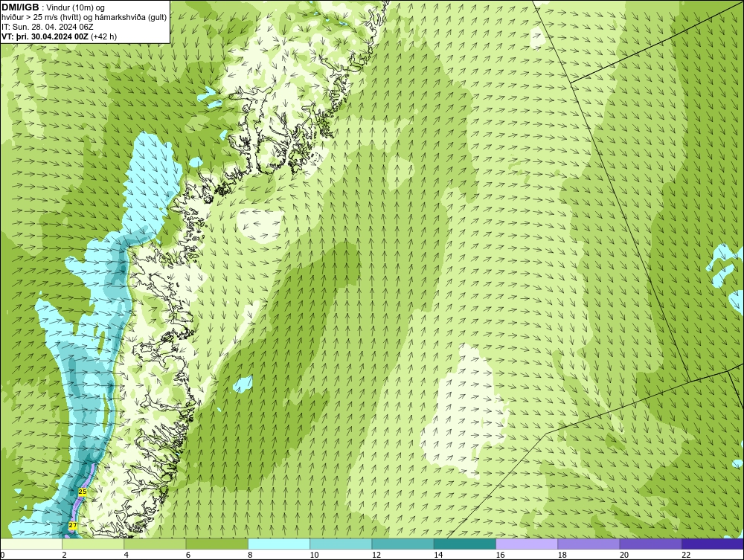The image size is (744, 560).
Task: Click the 'IT: Sun. 28. 04. 2024 06Z' line
Action: (x=48, y=27)
